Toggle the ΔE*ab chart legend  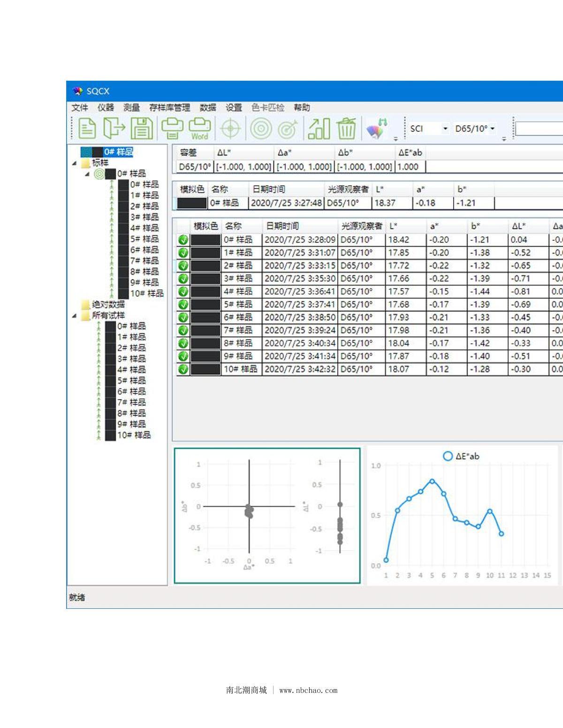click(461, 456)
